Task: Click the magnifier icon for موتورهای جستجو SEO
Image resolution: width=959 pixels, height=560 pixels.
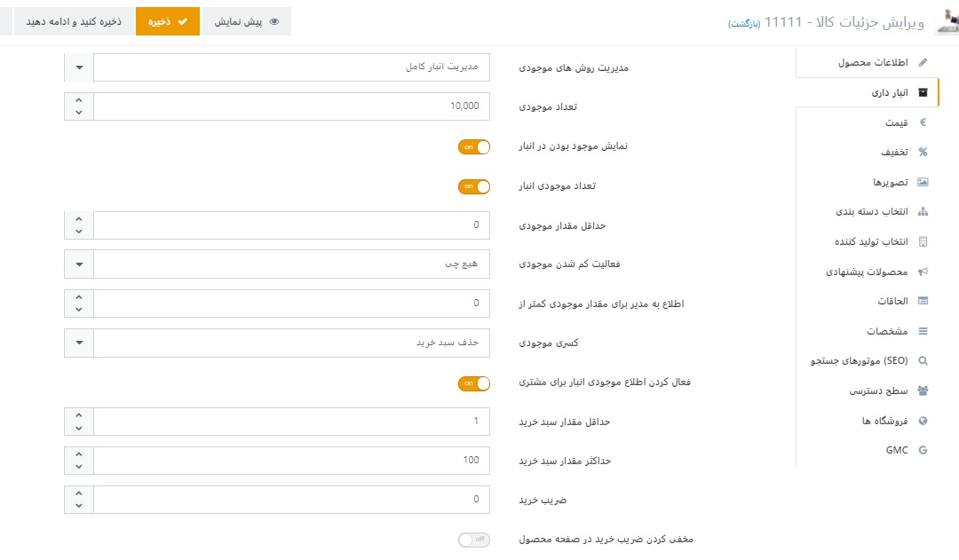Action: 923,360
